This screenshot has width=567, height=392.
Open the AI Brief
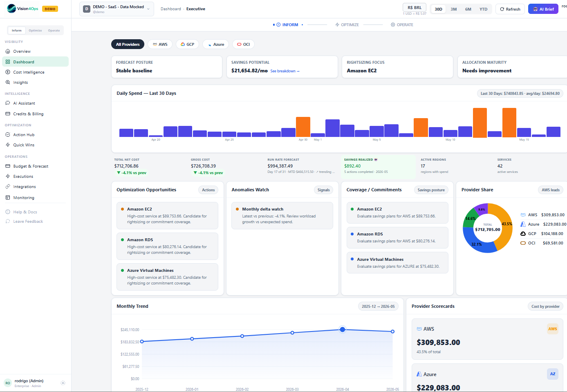point(543,9)
